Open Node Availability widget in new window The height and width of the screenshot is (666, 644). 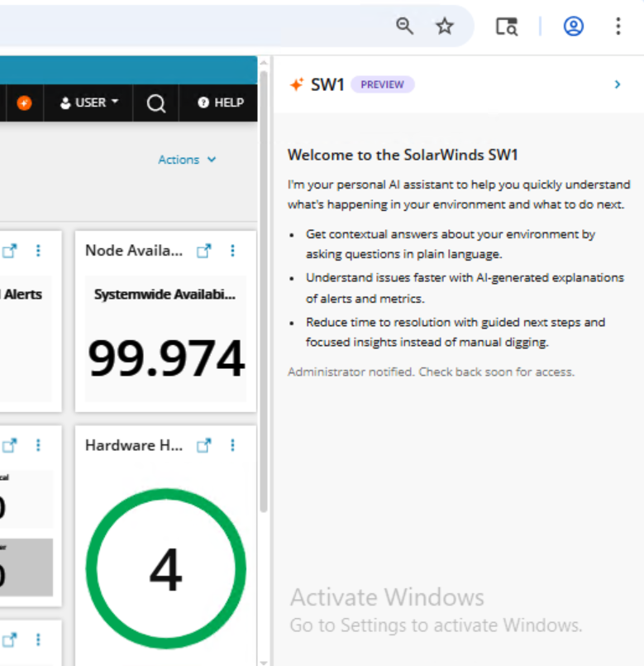[x=203, y=251]
